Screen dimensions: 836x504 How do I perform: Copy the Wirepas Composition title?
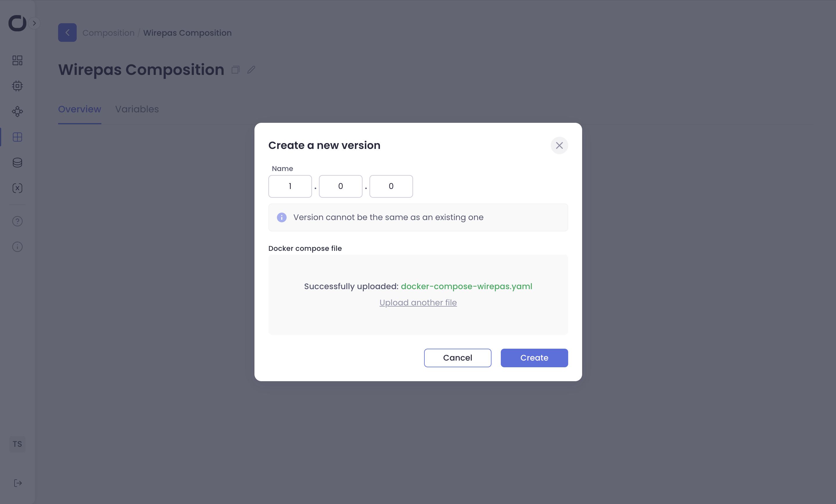pos(236,70)
